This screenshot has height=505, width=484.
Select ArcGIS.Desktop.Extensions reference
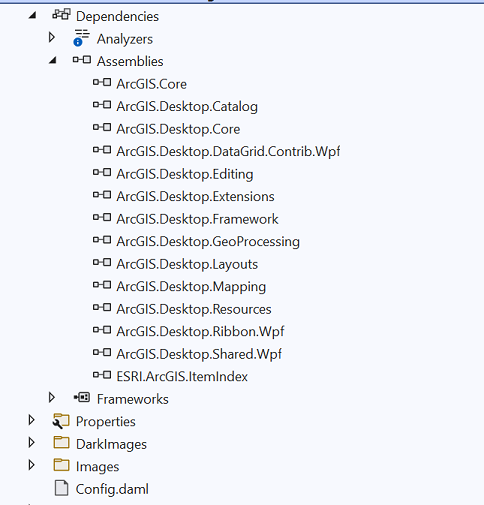[x=195, y=196]
